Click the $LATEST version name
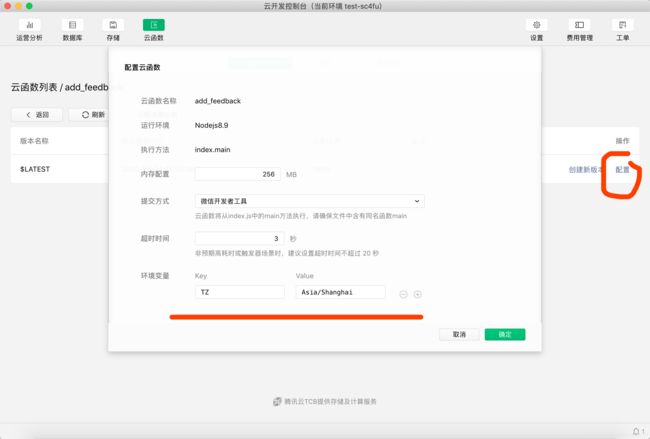The image size is (650, 439). [x=35, y=169]
